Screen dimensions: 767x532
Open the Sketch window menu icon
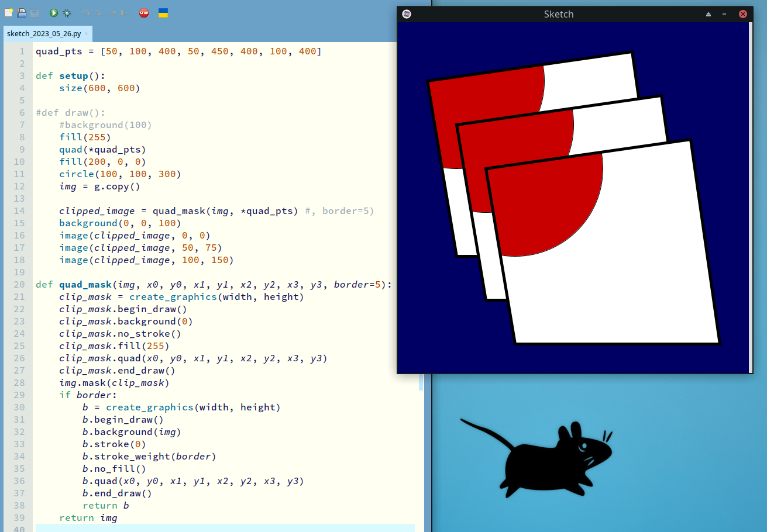coord(407,14)
